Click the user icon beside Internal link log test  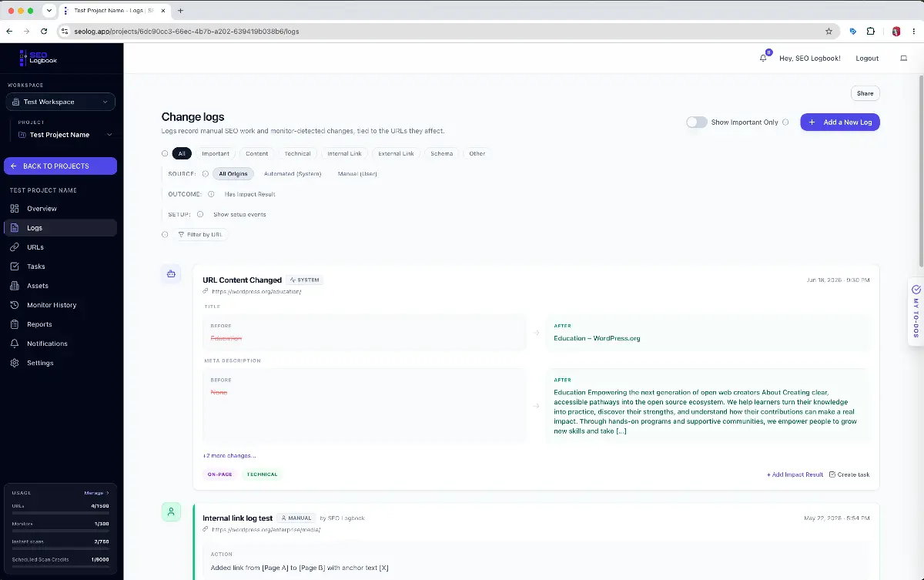click(x=171, y=511)
